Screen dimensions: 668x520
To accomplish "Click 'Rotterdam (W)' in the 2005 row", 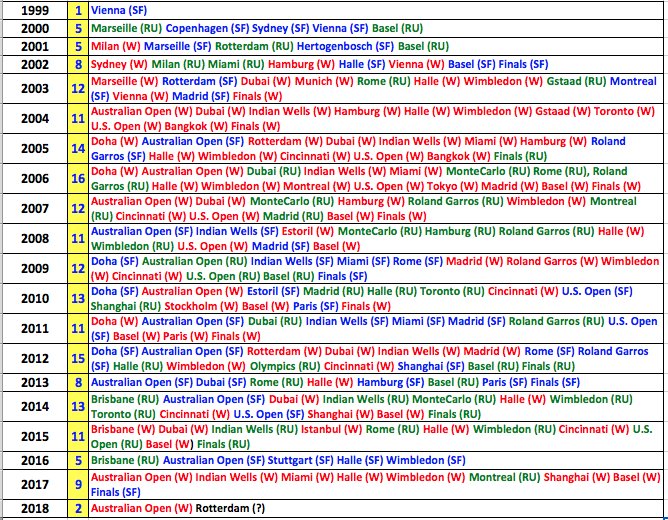I will [x=285, y=141].
